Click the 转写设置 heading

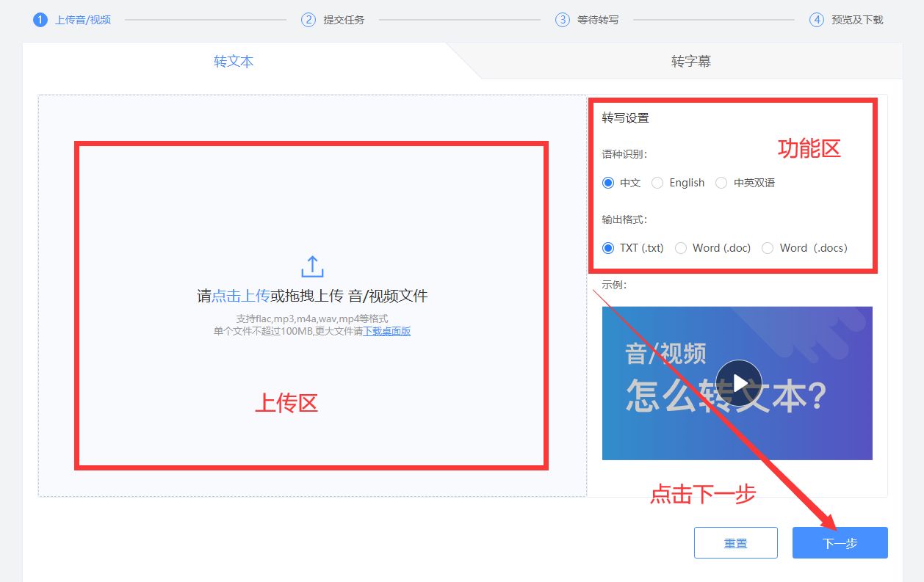626,118
